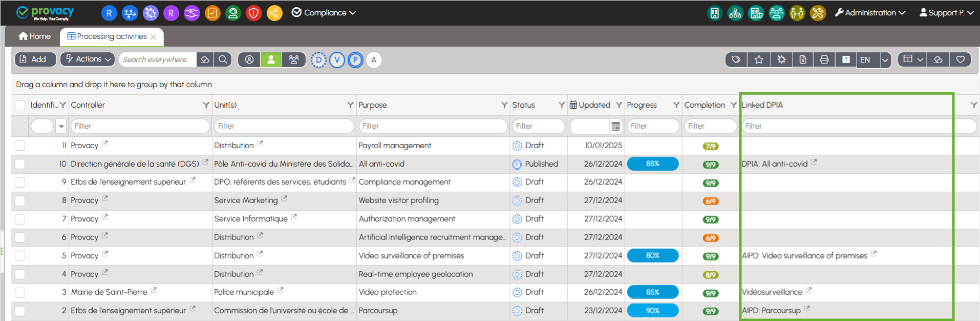Open the Status column filter funnel
The width and height of the screenshot is (980, 321).
tap(561, 105)
